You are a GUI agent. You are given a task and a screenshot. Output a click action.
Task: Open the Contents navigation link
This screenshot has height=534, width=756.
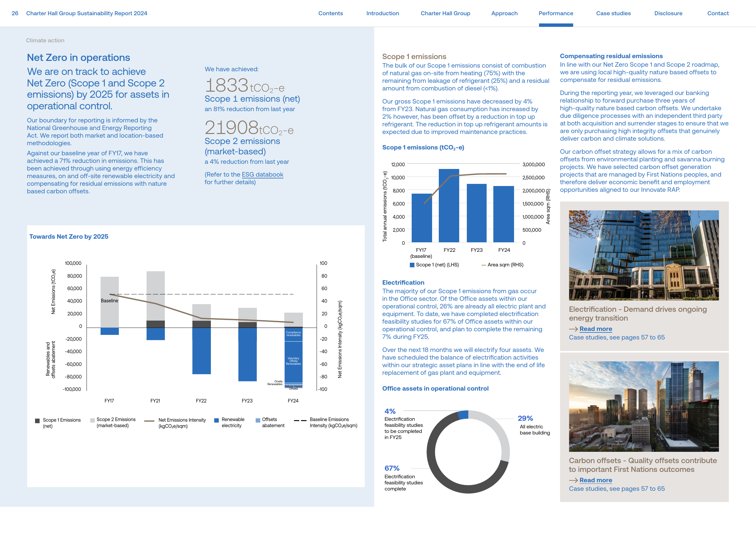pos(330,13)
